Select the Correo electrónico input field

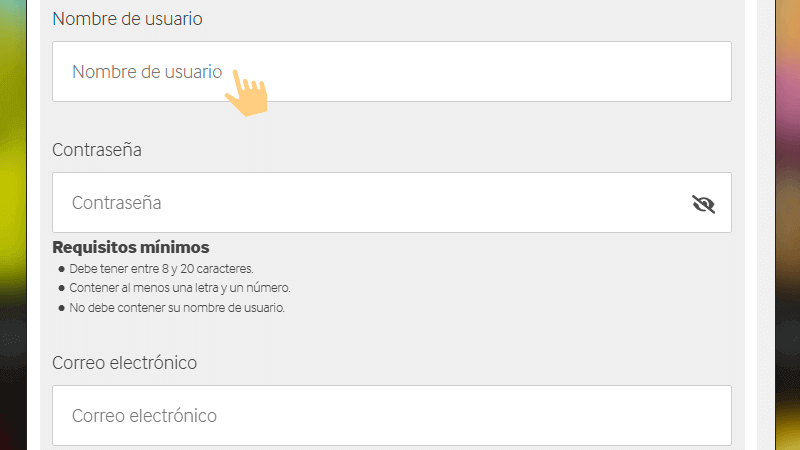tap(390, 415)
